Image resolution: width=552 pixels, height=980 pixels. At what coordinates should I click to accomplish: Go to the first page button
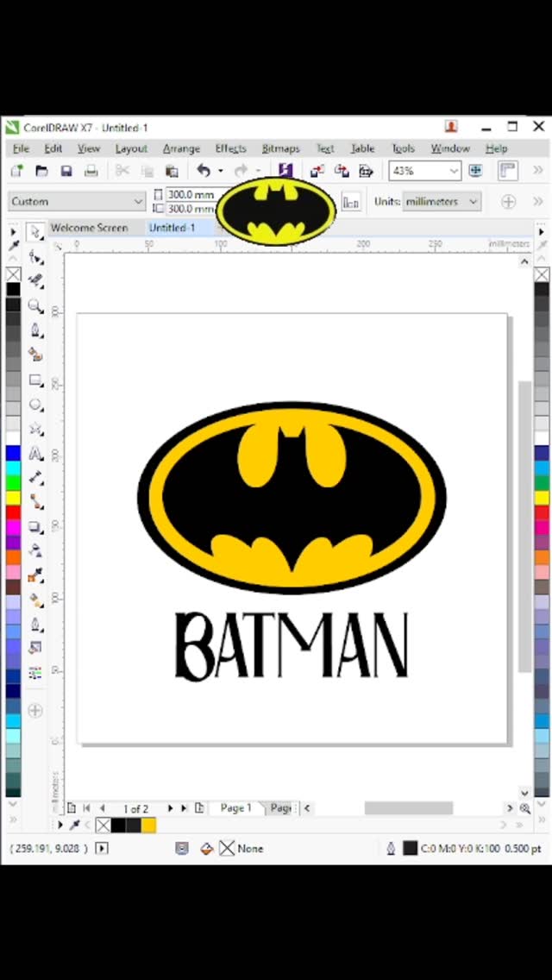(86, 808)
